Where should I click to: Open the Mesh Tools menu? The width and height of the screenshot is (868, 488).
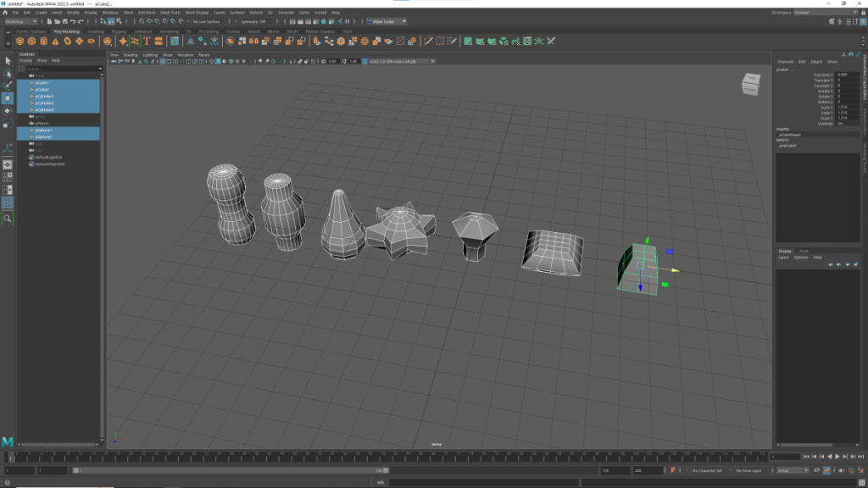click(170, 13)
